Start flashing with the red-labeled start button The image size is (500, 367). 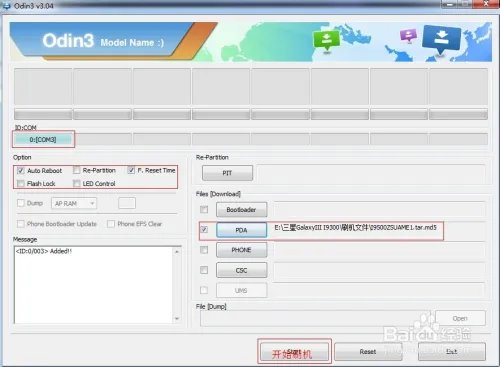pos(294,352)
